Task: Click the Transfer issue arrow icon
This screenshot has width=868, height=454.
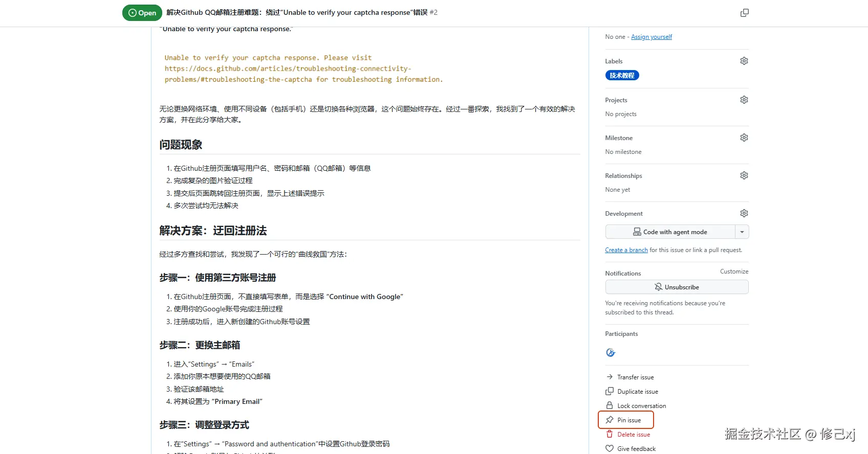Action: tap(610, 377)
